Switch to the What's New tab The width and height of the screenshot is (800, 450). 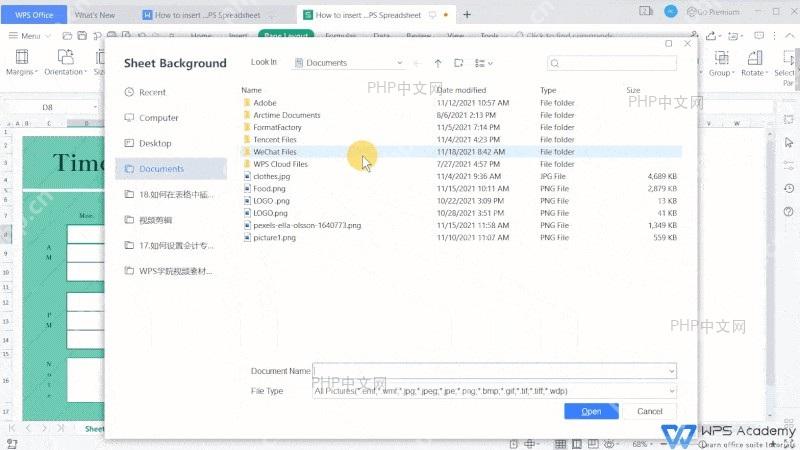point(95,15)
